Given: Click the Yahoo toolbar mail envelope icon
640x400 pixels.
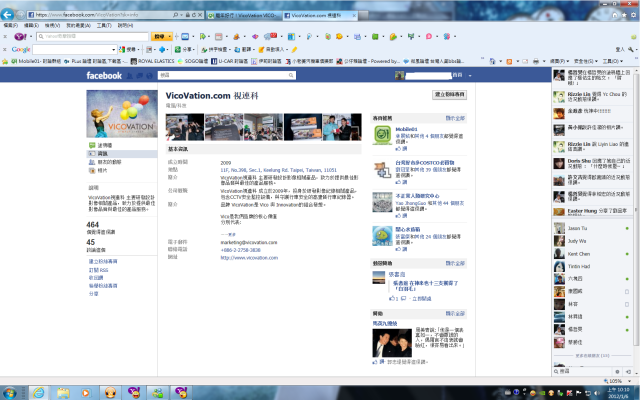Looking at the screenshot, I should coord(185,36).
